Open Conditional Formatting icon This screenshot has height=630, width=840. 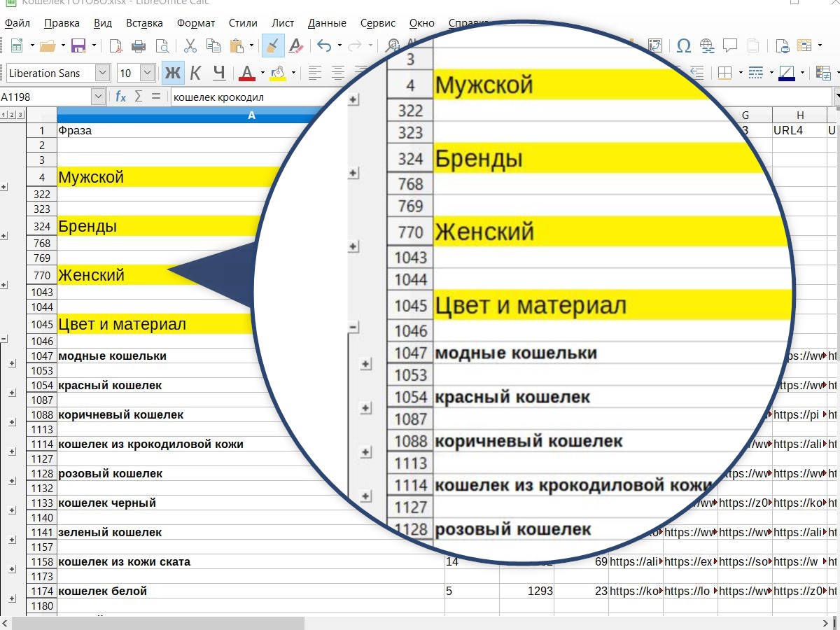(x=823, y=73)
